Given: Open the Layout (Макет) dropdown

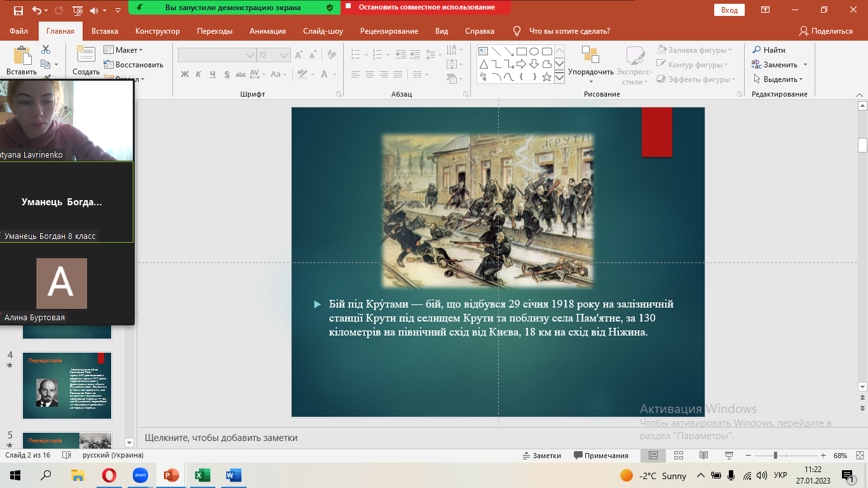Looking at the screenshot, I should tap(123, 50).
